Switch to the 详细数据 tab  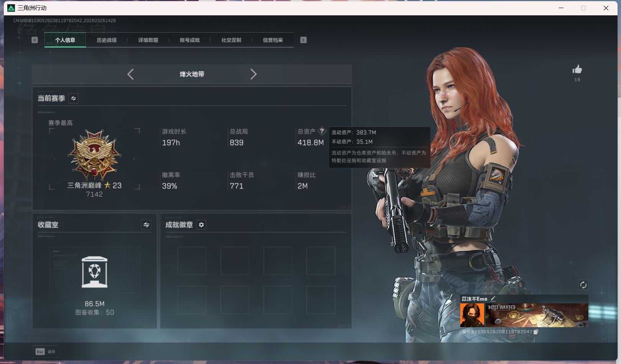(148, 40)
